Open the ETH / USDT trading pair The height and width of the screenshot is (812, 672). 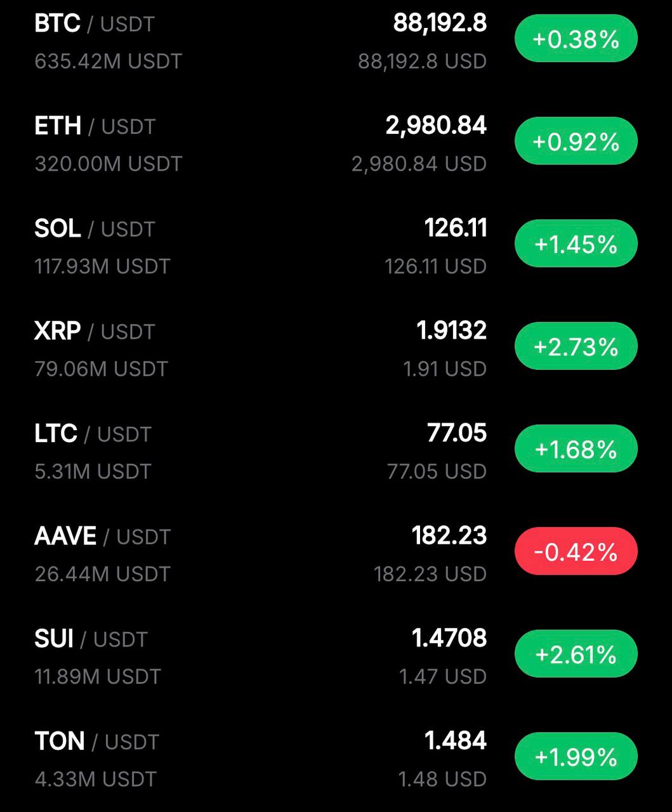click(x=95, y=126)
